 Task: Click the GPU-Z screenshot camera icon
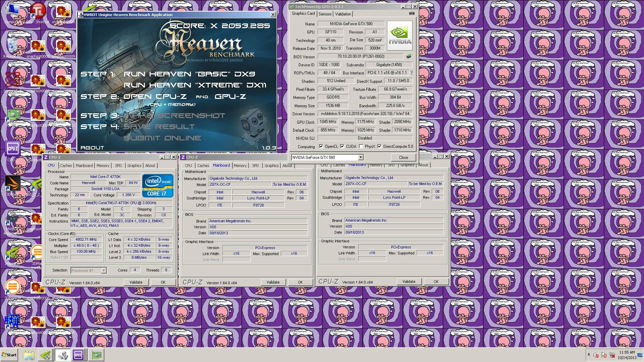[x=412, y=13]
